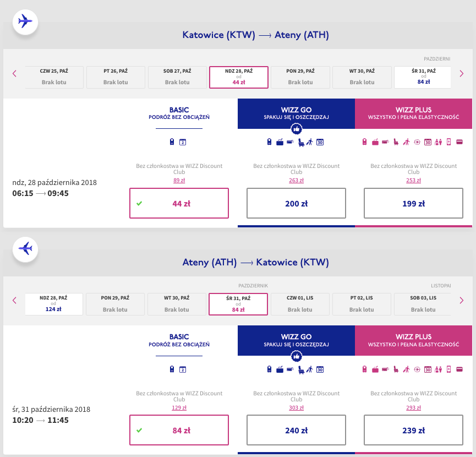Open the 303 zł non-member price link
This screenshot has height=457, width=476.
pyautogui.click(x=296, y=407)
